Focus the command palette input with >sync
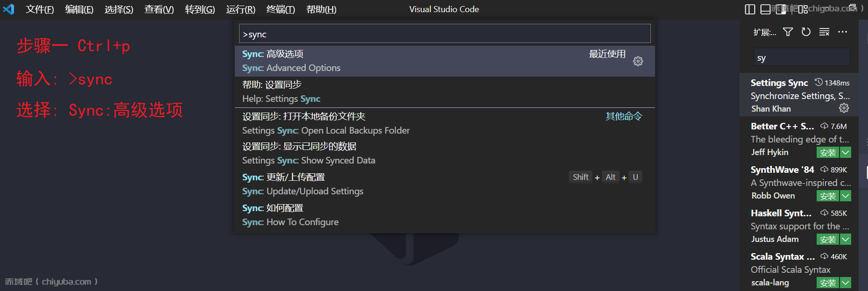The image size is (868, 291). (x=445, y=34)
